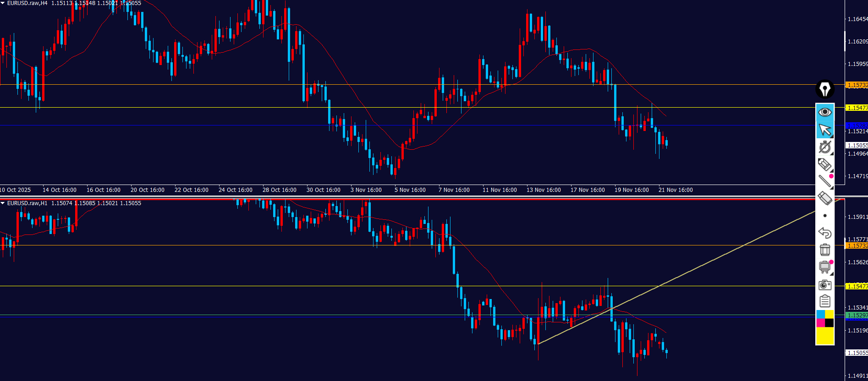Click the pen nib icon above the toolbar

(825, 89)
